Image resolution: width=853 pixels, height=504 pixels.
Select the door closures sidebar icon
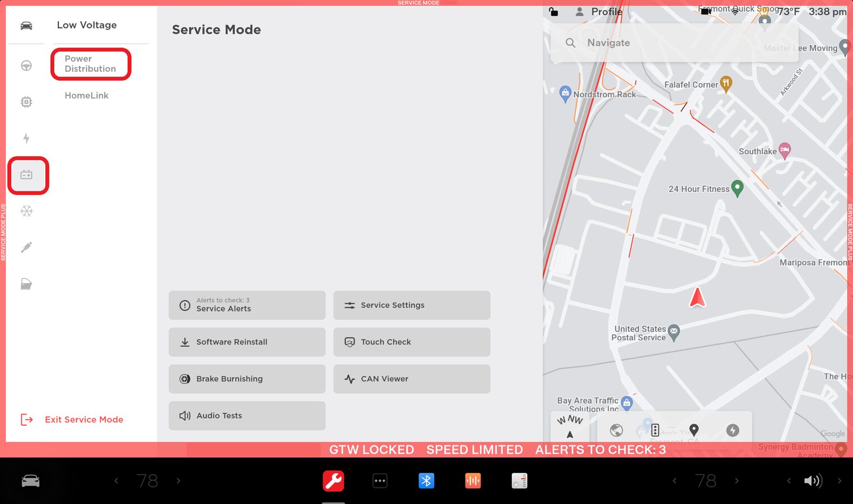coord(26,284)
